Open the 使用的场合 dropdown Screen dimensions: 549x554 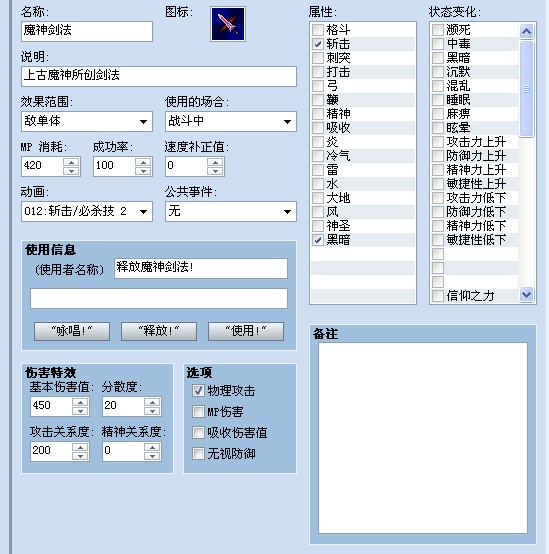pyautogui.click(x=231, y=122)
